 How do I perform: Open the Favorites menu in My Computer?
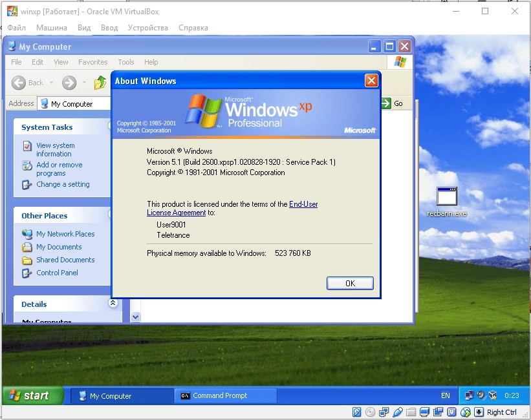pyautogui.click(x=92, y=62)
